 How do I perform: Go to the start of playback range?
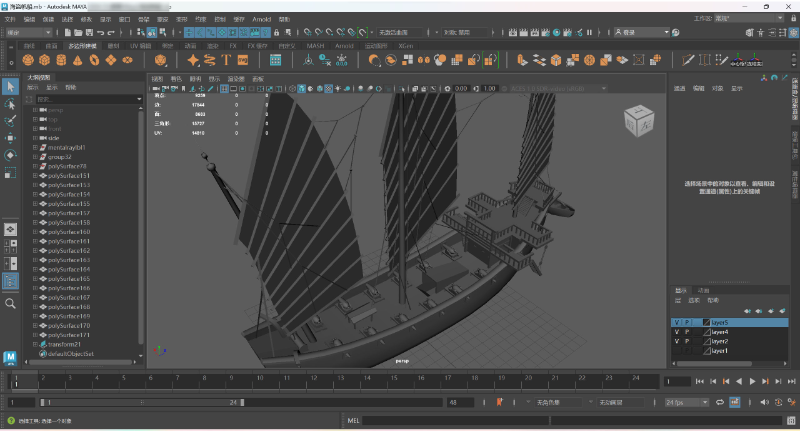699,381
